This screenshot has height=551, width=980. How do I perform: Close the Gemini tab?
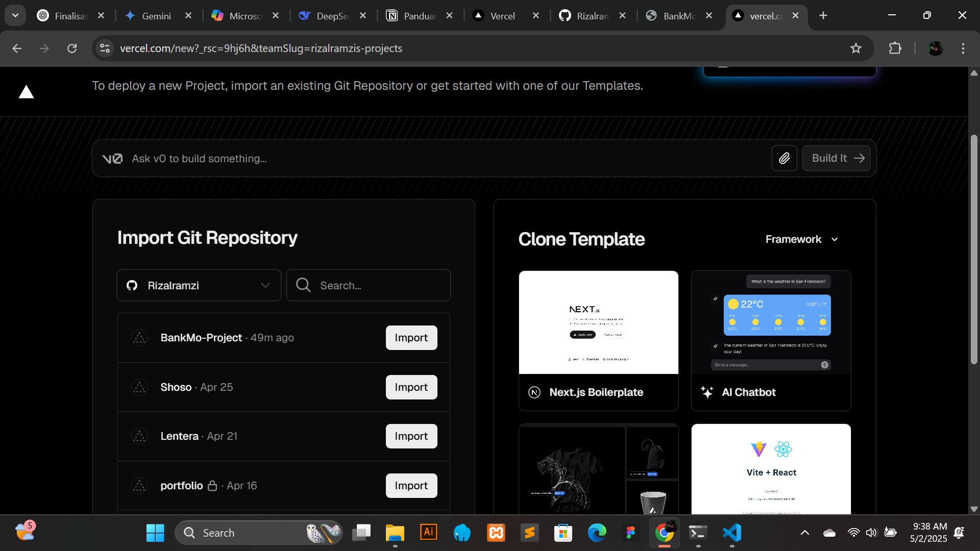pos(188,16)
